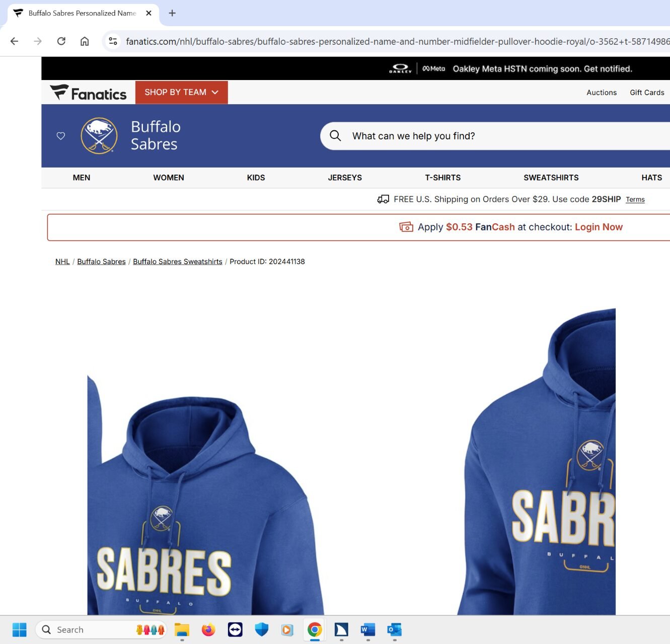
Task: Open the HATS menu
Action: [x=652, y=178]
